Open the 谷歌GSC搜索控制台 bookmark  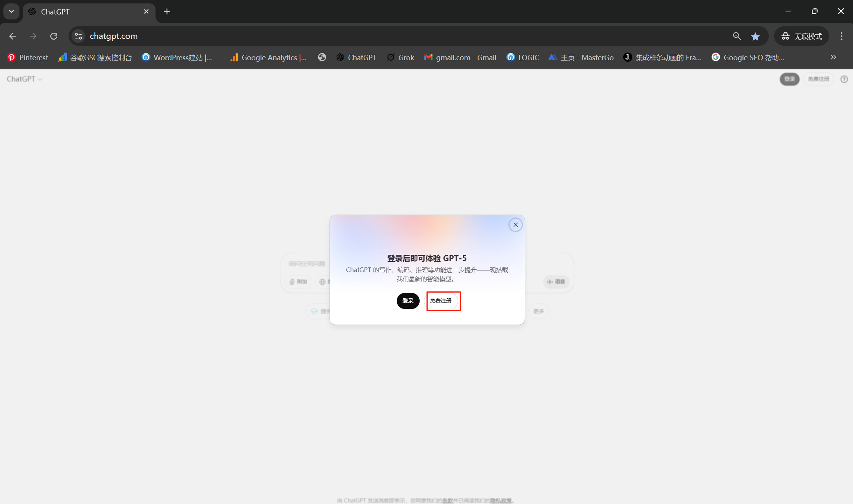click(x=95, y=58)
